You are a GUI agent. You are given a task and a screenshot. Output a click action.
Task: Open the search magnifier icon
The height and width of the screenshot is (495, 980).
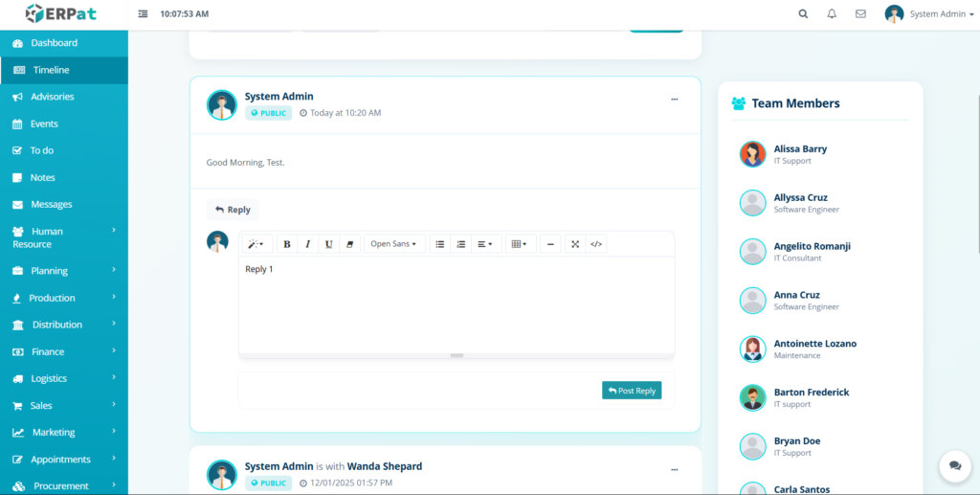click(803, 13)
